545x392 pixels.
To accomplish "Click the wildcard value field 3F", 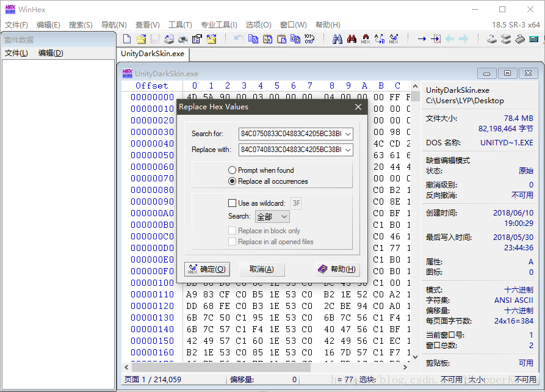I will pyautogui.click(x=296, y=203).
